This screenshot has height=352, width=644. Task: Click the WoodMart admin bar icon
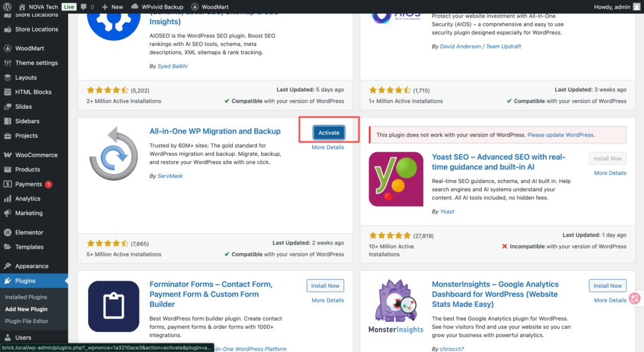(x=195, y=6)
